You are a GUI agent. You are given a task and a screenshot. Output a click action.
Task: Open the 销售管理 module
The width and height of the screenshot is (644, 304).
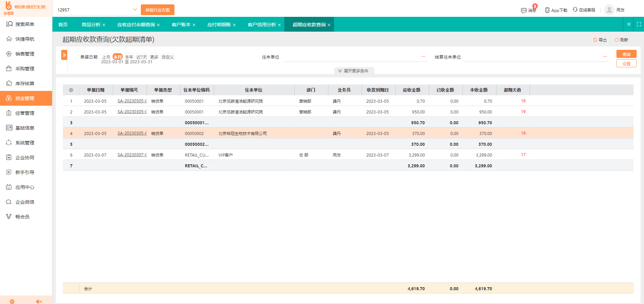pyautogui.click(x=21, y=54)
